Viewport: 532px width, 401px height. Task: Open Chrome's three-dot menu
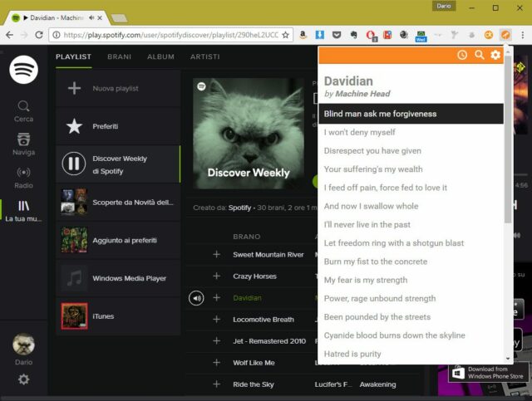click(522, 35)
